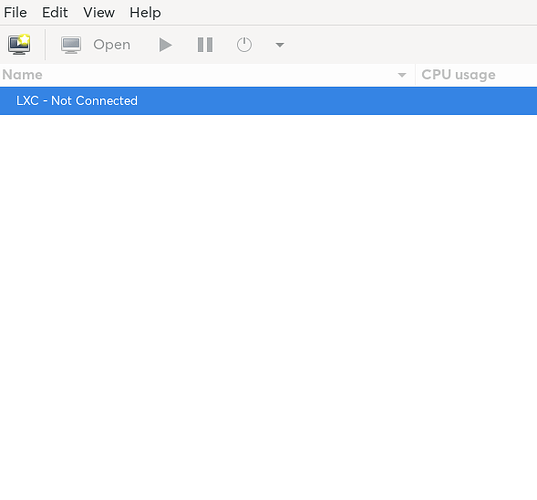Open the Help menu

145,13
